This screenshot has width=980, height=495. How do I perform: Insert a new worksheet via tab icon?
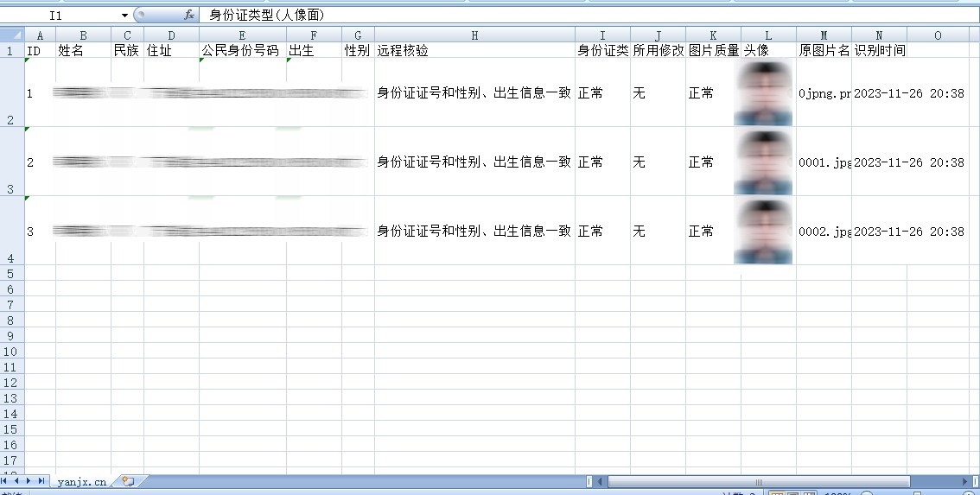point(128,481)
